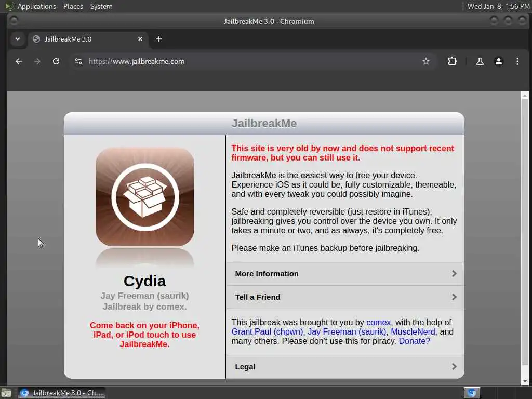
Task: Open Chrome Labs flask icon
Action: click(480, 61)
